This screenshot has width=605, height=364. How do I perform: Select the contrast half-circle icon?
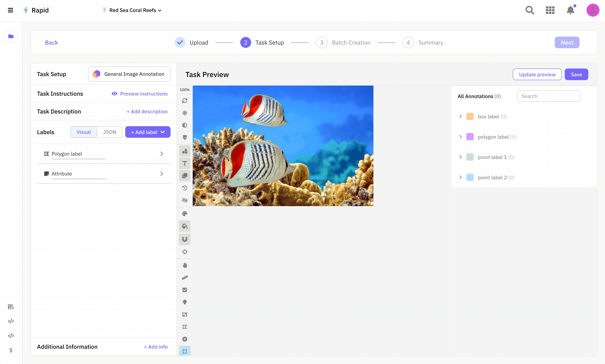click(185, 125)
